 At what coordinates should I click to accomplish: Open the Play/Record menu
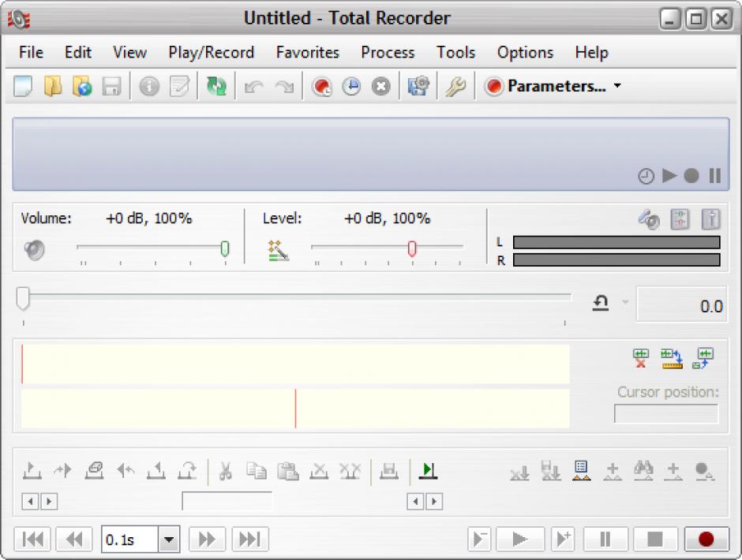point(211,53)
